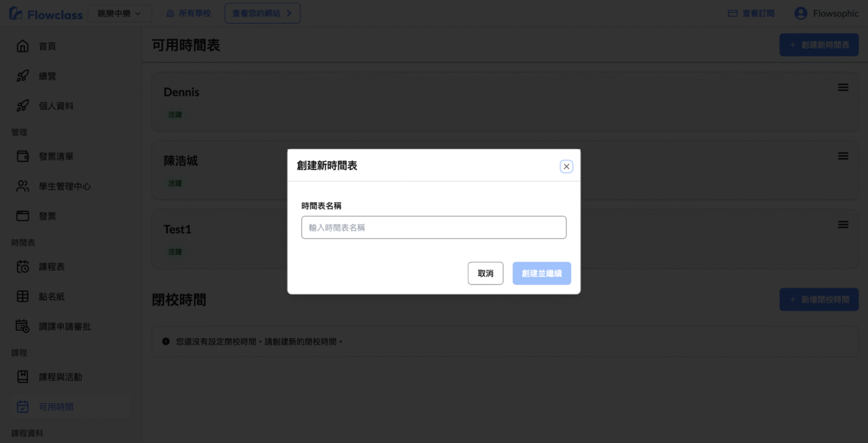Select 課程表 calendar icon
The image size is (868, 443).
tap(22, 267)
